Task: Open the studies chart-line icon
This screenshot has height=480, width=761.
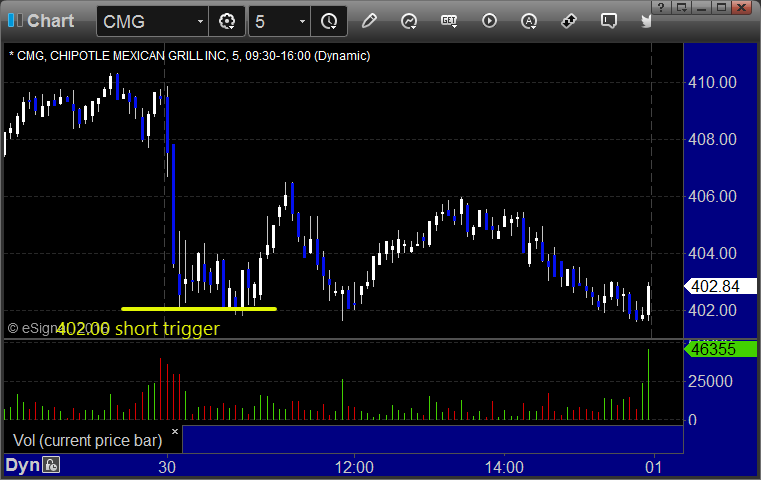Action: point(409,21)
